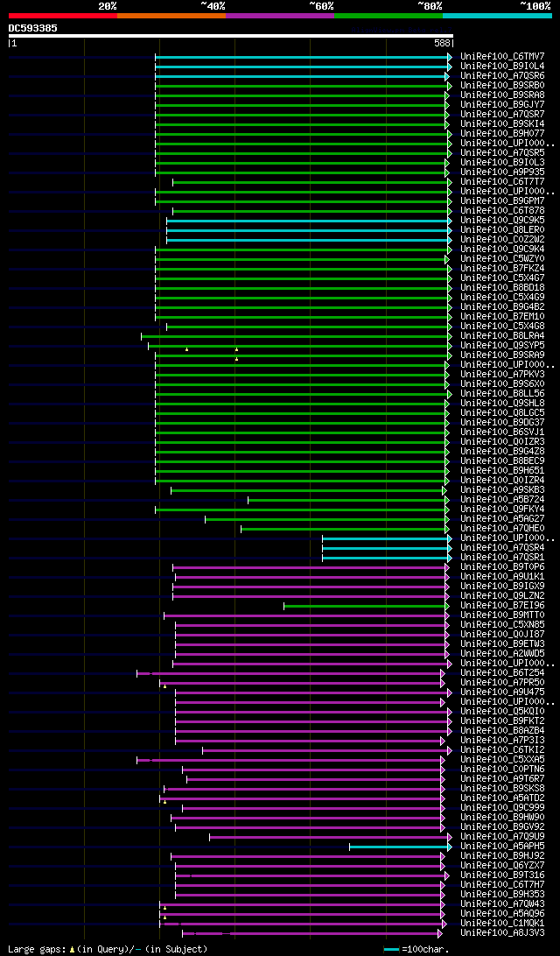This screenshot has width=560, height=956.
Task: Open hit 'UniRef100_B9H077'
Action: tap(502, 134)
